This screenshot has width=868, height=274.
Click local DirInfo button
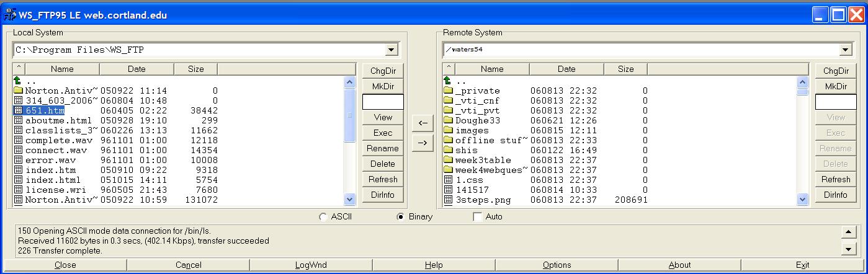383,195
